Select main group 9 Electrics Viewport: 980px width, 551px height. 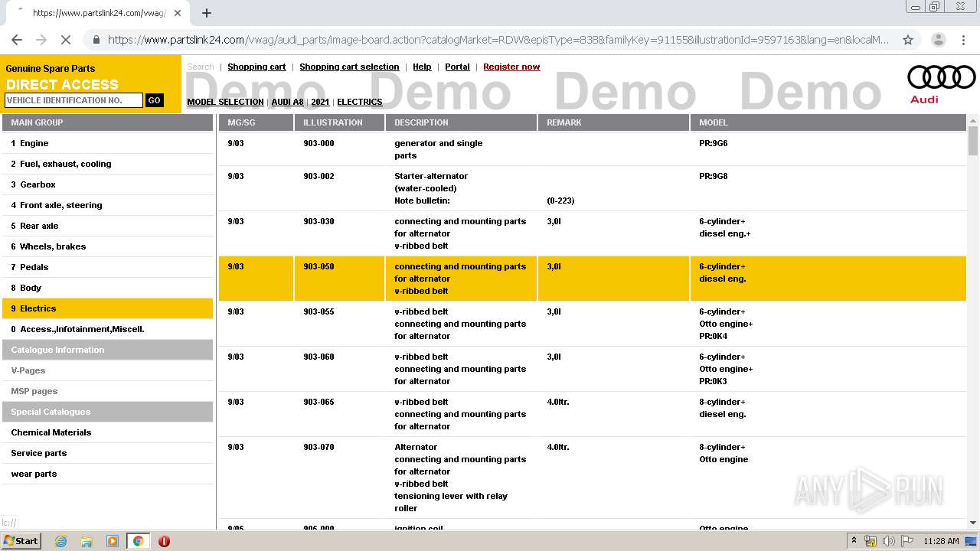107,308
